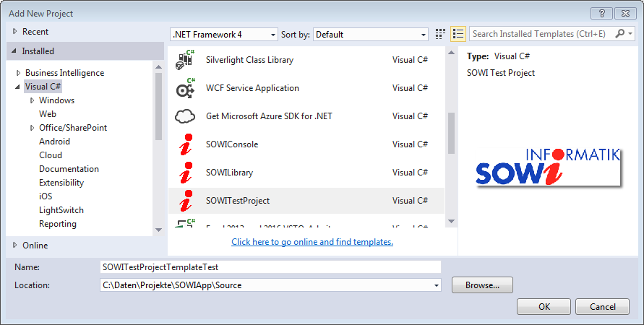Switch to medium icons list view
This screenshot has height=325, width=644.
tap(458, 34)
